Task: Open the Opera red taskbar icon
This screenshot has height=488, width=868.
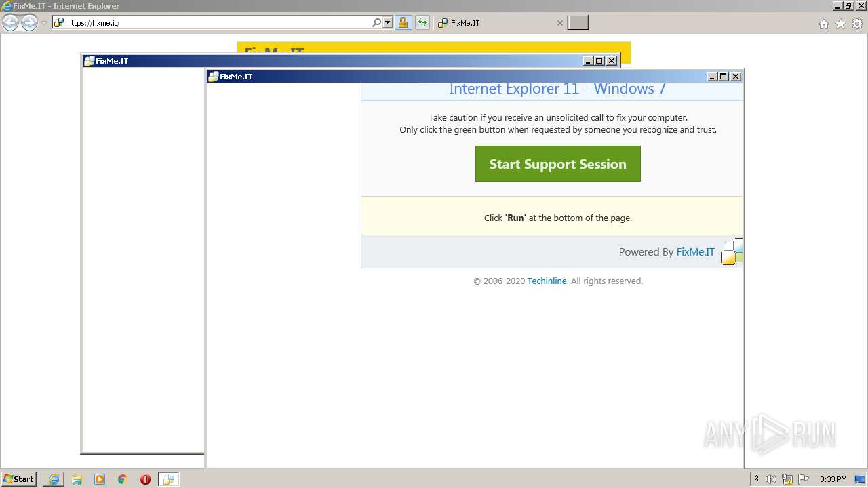Action: click(x=145, y=479)
